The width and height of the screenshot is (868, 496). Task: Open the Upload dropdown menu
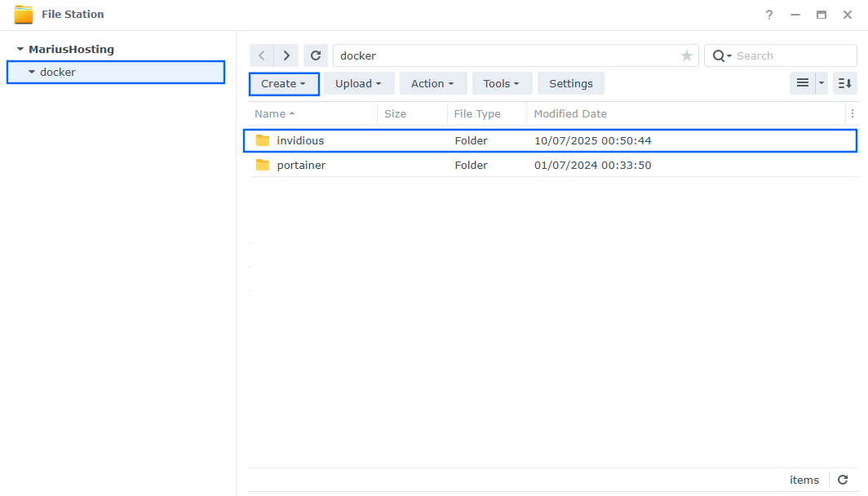(358, 83)
